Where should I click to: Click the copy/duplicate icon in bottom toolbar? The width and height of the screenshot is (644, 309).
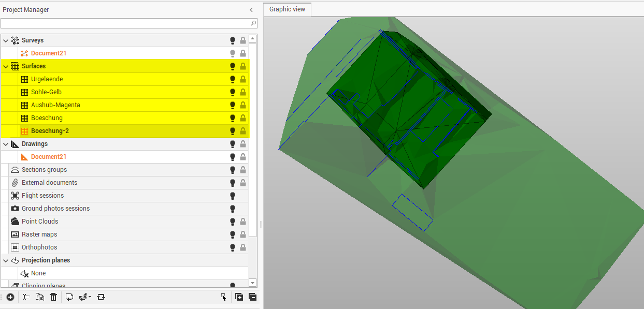click(x=40, y=297)
